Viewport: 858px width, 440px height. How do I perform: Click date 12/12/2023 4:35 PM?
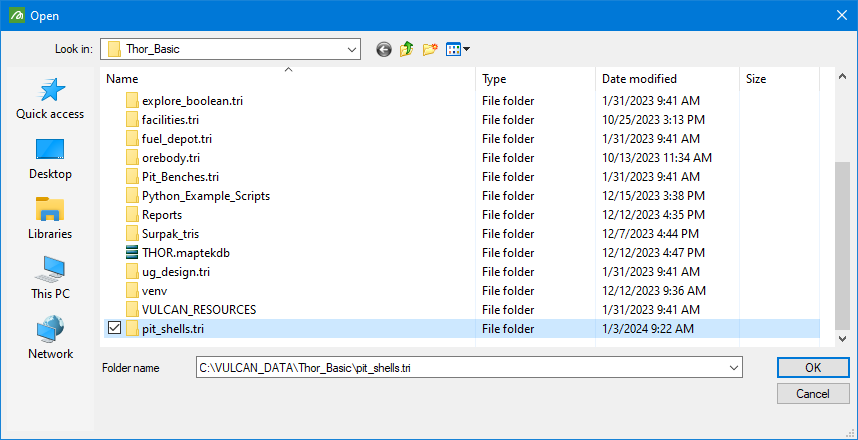(x=653, y=215)
